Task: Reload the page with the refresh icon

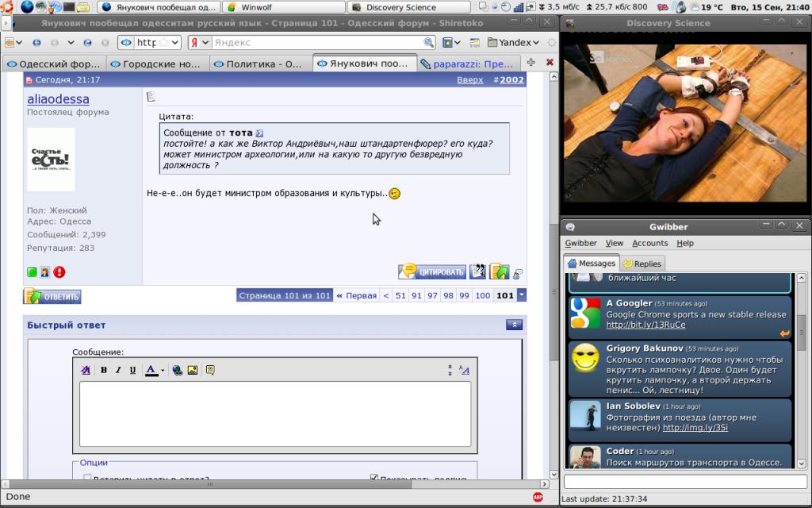Action: pos(87,43)
